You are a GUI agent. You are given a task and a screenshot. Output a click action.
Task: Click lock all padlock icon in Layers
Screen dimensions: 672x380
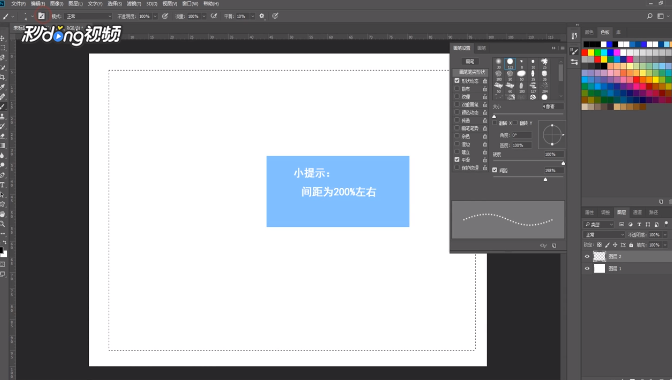pyautogui.click(x=631, y=245)
